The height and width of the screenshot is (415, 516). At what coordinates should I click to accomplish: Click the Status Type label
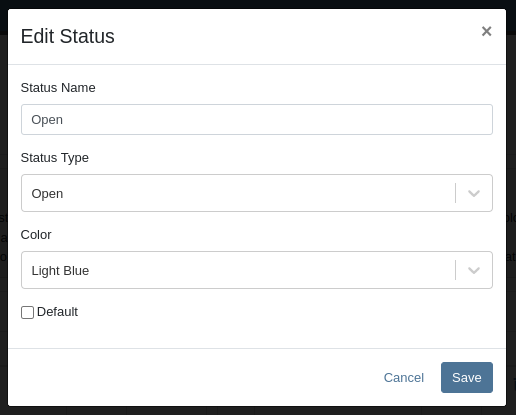pos(55,158)
